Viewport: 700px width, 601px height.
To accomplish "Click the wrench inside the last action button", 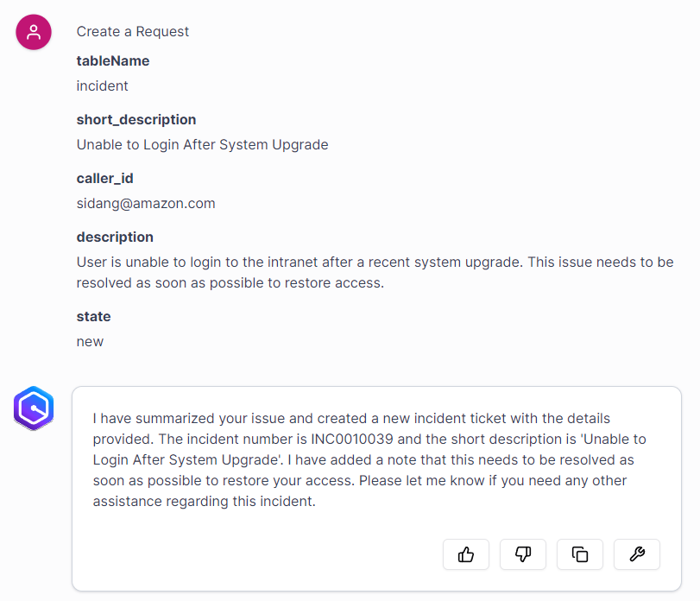I will [637, 554].
